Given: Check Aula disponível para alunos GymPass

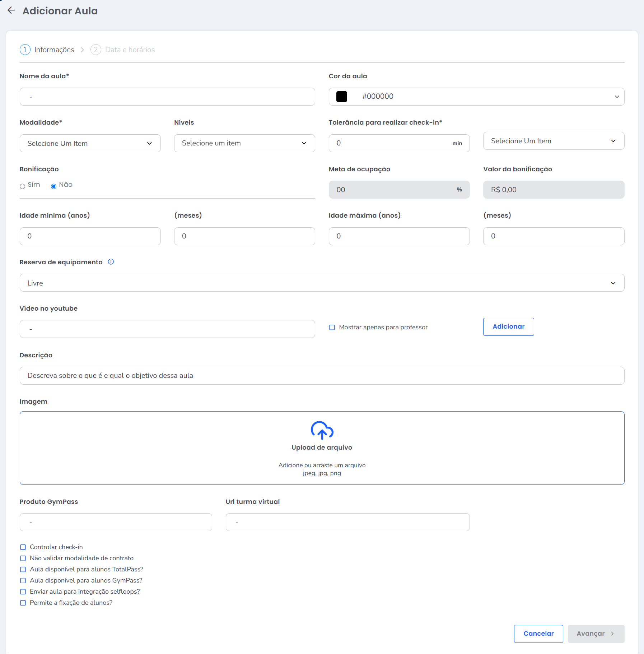Looking at the screenshot, I should coord(23,581).
